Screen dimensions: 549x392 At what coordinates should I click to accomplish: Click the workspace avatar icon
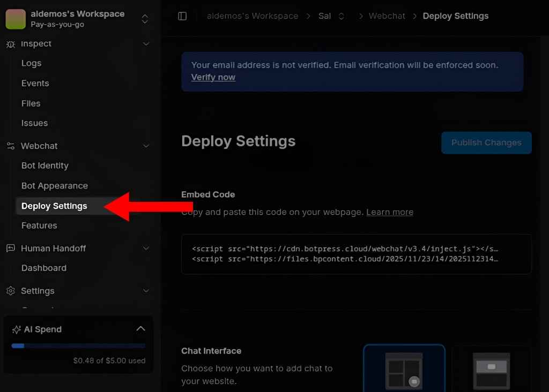[16, 19]
